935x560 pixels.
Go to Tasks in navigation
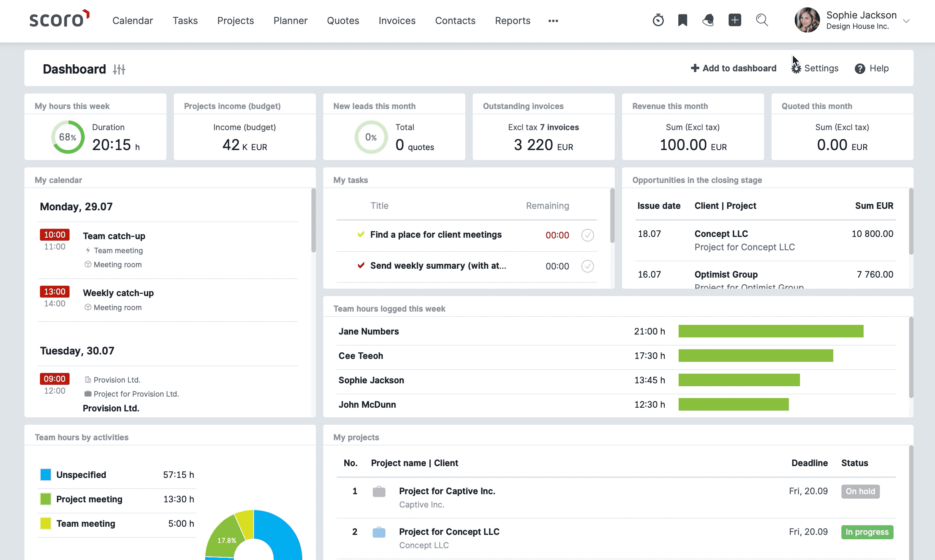(185, 20)
